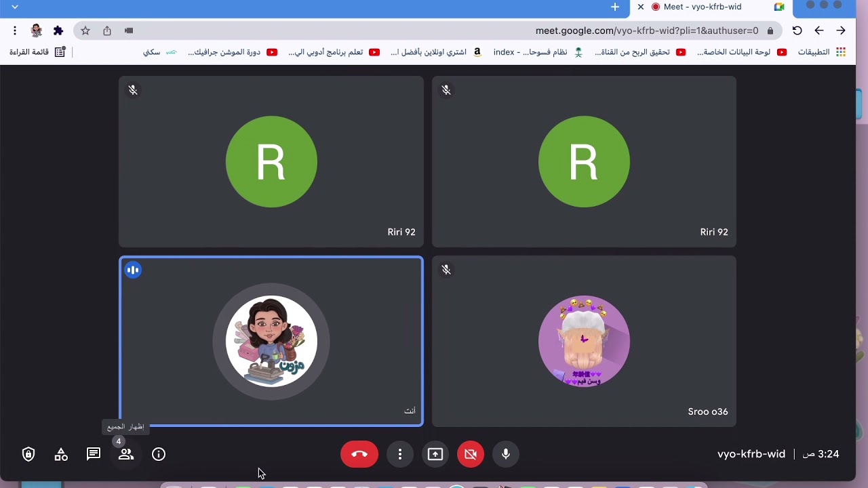Image resolution: width=868 pixels, height=488 pixels.
Task: Click the present screen button
Action: [x=435, y=454]
